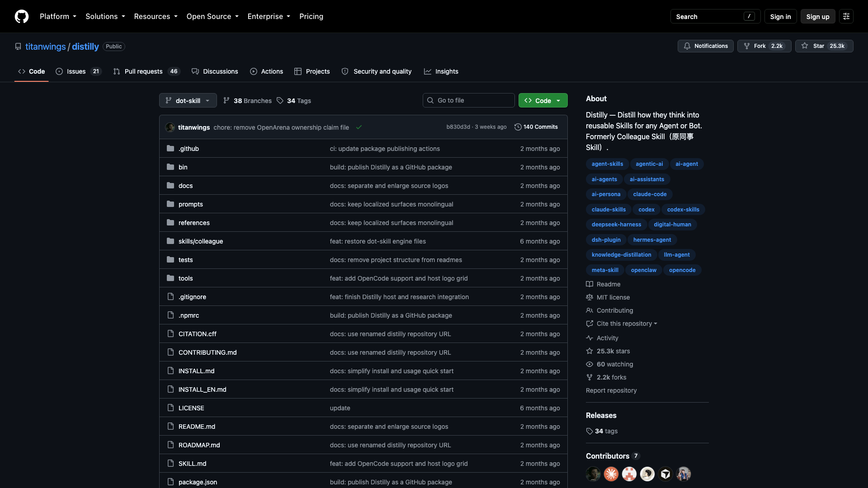
Task: Open the first contributor avatar
Action: click(x=593, y=474)
